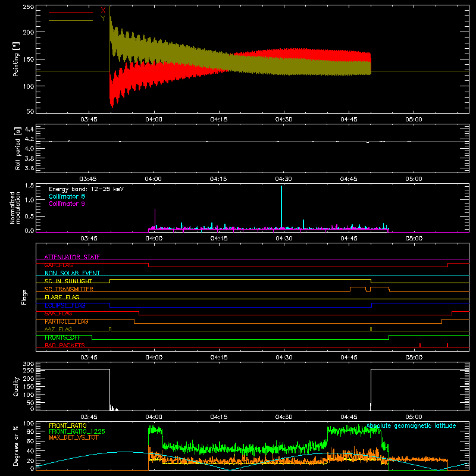Click the 04:15 time label under Roll period plot
Image resolution: width=476 pixels, height=476 pixels.
[218, 179]
